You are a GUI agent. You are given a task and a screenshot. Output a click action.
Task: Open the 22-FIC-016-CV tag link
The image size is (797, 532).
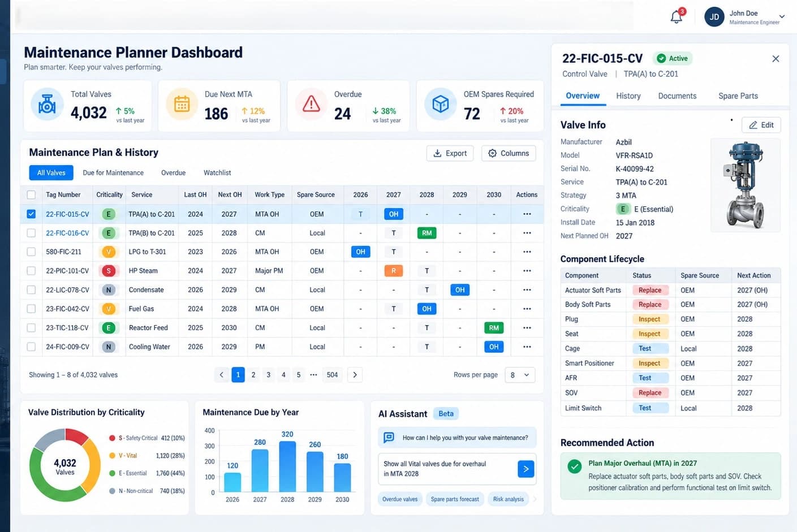(x=67, y=233)
